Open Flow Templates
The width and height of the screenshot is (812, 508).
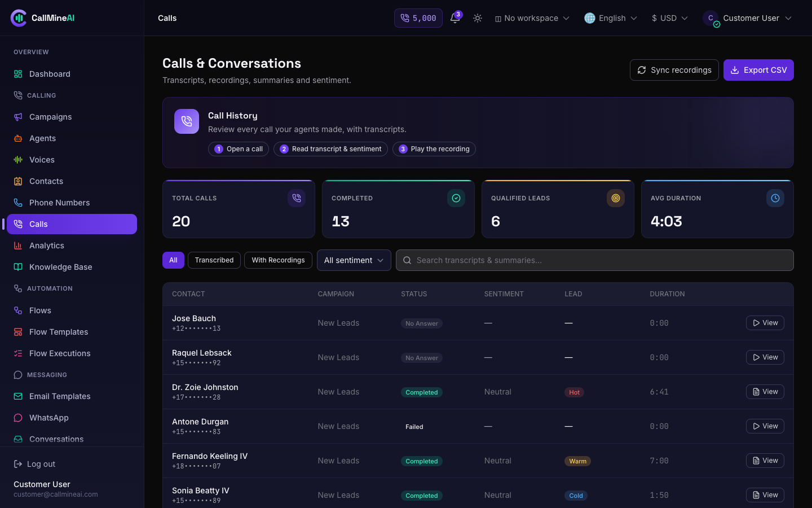tap(72, 332)
